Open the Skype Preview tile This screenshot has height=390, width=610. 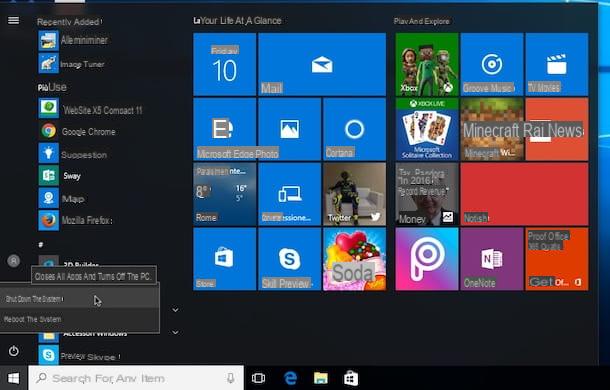(289, 259)
